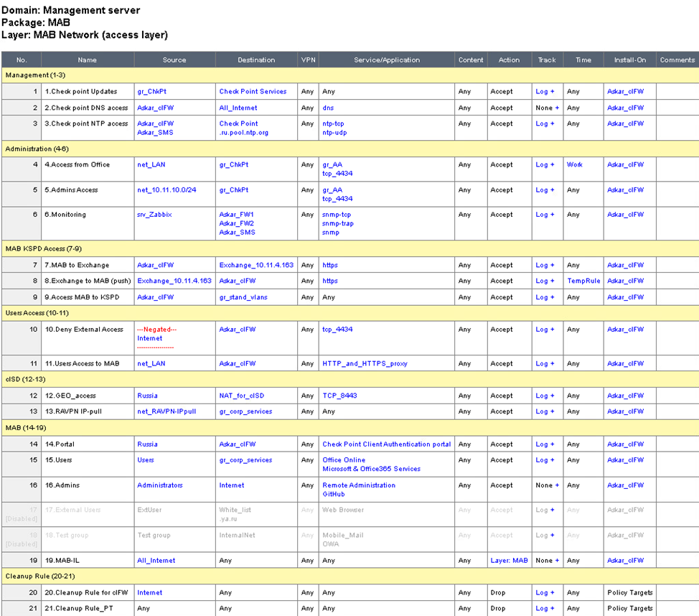Open the net_RAVPN-IPpull source link
The image size is (699, 616).
[166, 411]
